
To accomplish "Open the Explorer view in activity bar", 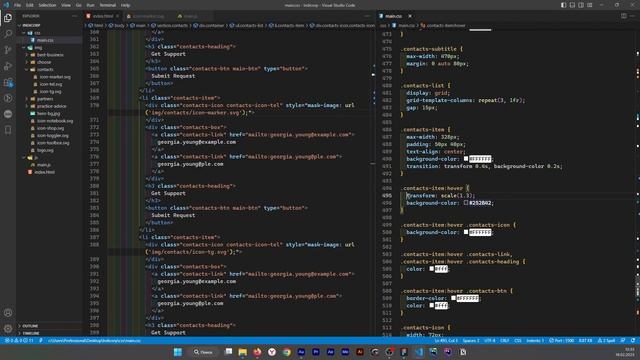I will point(8,18).
